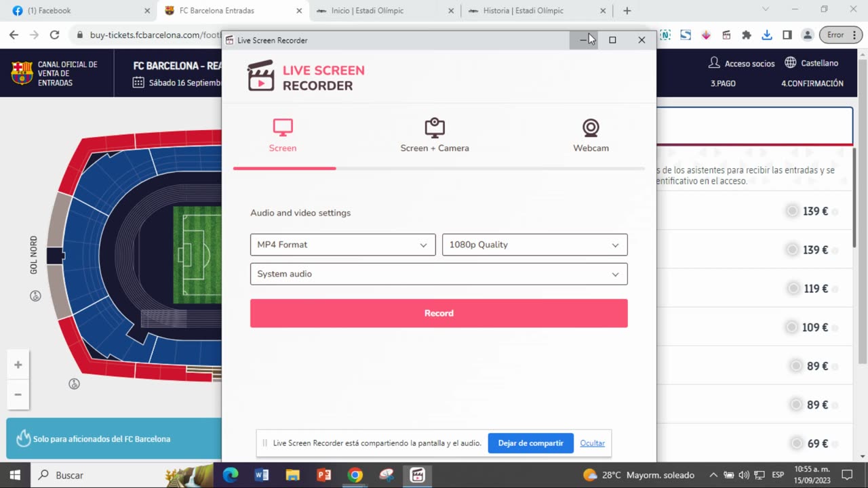Zoom in the stadium map
This screenshot has height=488, width=868.
click(18, 365)
